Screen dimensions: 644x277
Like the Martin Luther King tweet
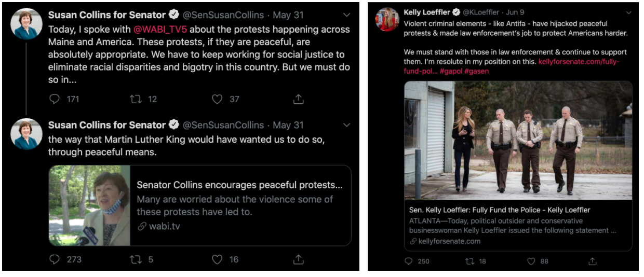tap(217, 259)
